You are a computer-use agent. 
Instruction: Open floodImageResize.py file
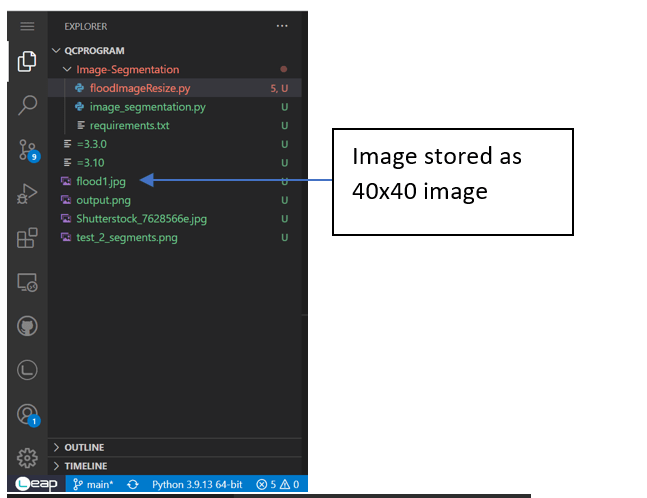pyautogui.click(x=139, y=88)
